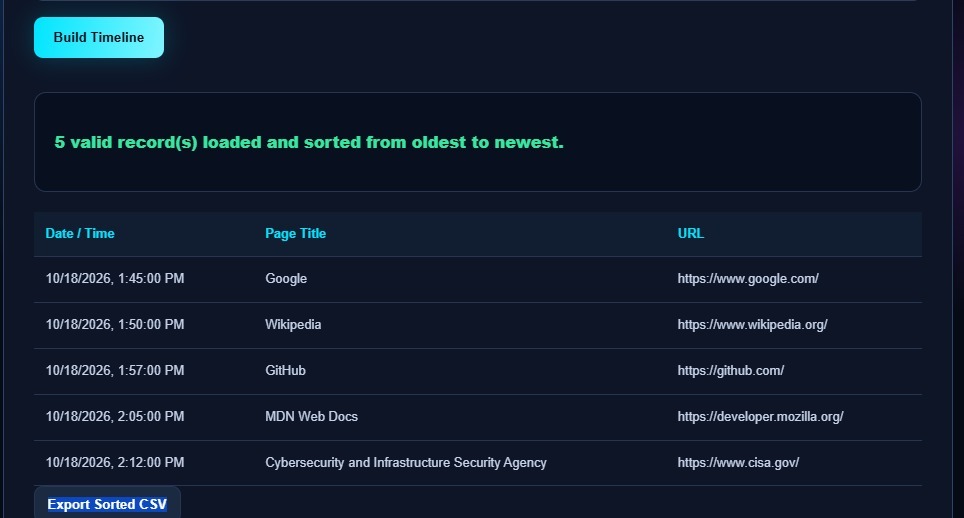Select the MDN Web Docs title cell
Viewport: 964px width, 518px height.
pyautogui.click(x=311, y=417)
